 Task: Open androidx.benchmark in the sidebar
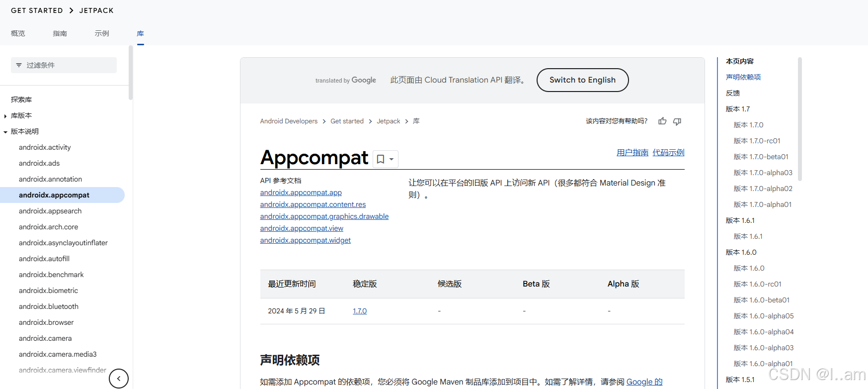pos(51,275)
